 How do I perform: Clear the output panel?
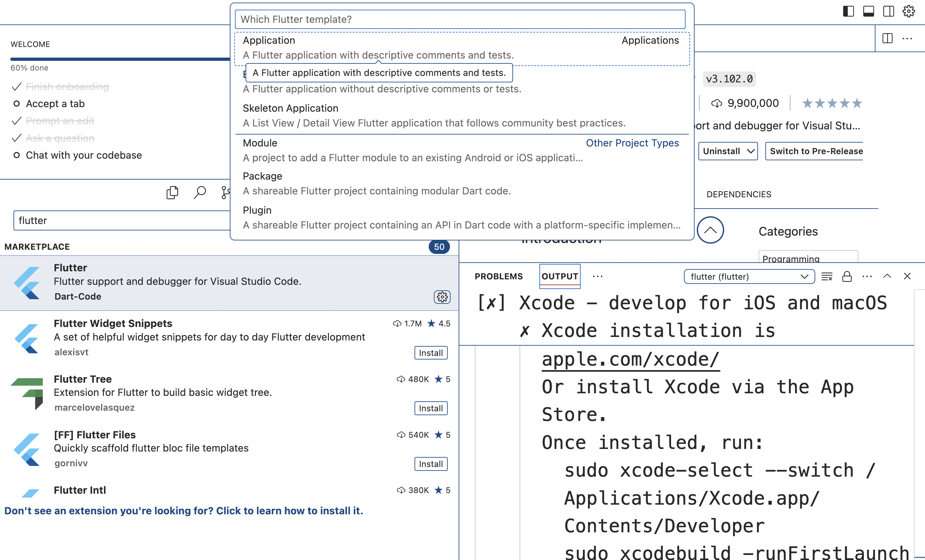pyautogui.click(x=827, y=277)
